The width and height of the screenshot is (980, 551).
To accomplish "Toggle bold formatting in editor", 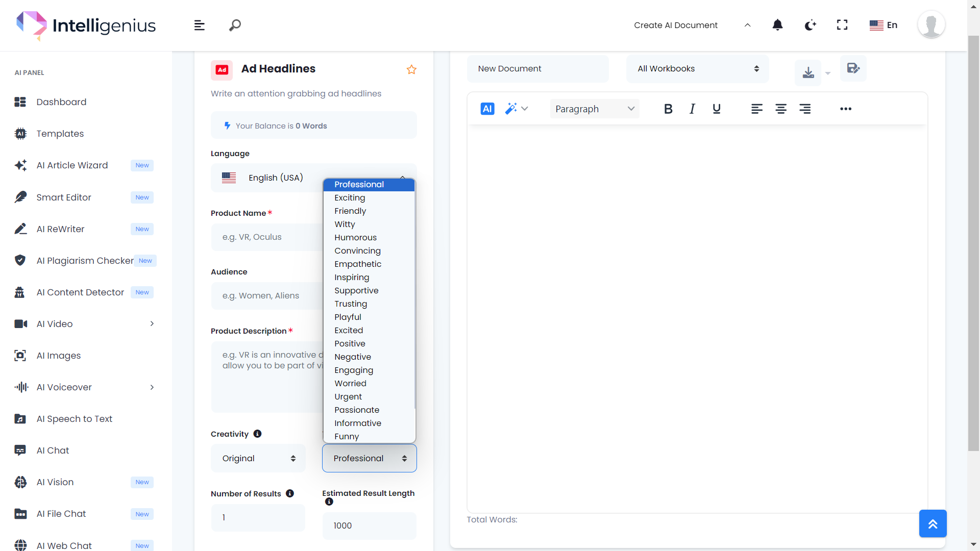I will click(x=668, y=109).
